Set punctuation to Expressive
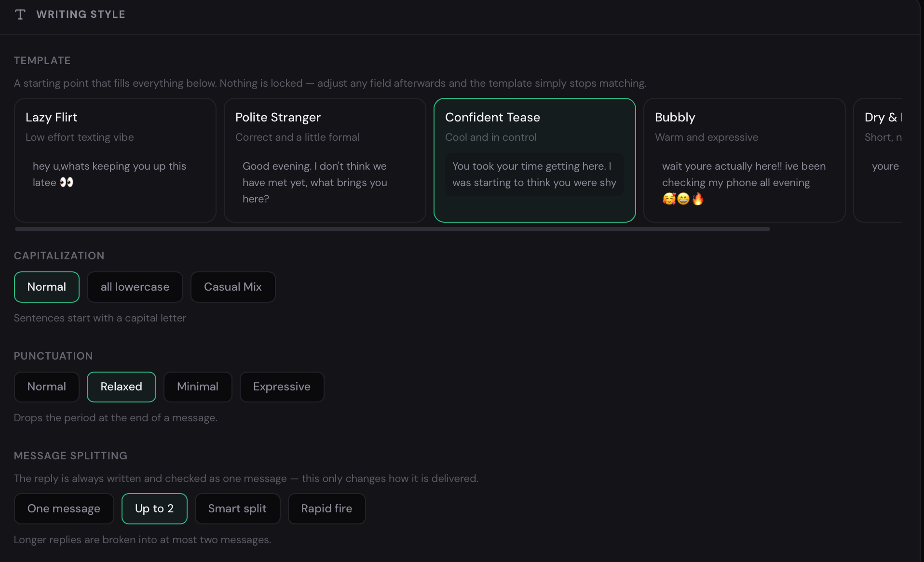 pyautogui.click(x=282, y=387)
